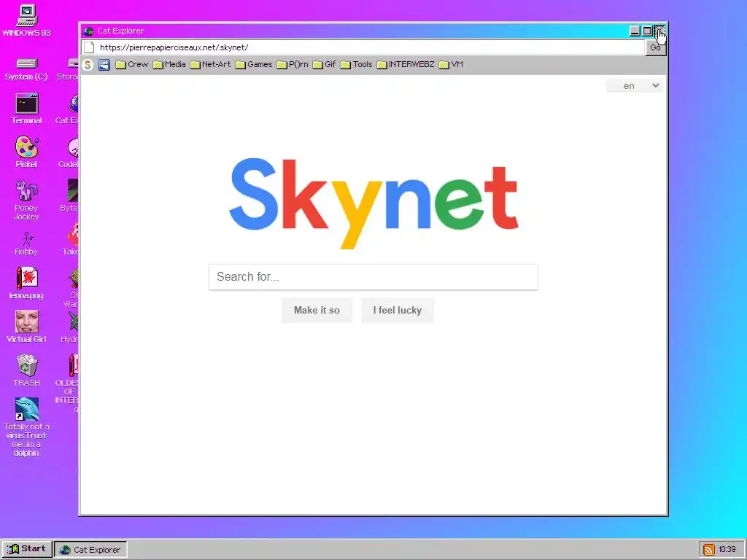Open the Gif bookmarks folder
This screenshot has width=747, height=560.
[325, 64]
